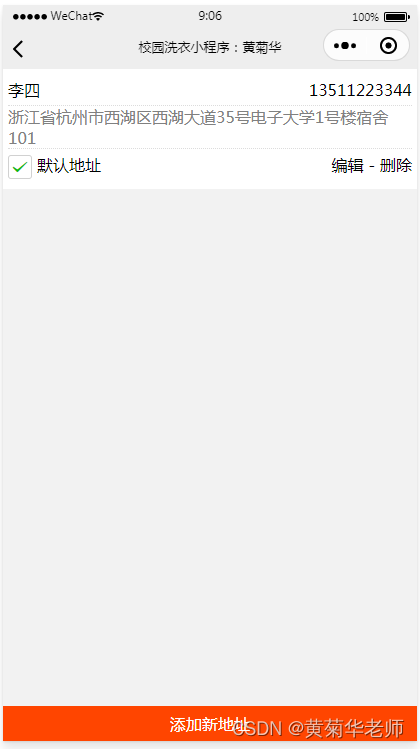This screenshot has width=420, height=749.
Task: Edit the address via 编辑
Action: [347, 166]
